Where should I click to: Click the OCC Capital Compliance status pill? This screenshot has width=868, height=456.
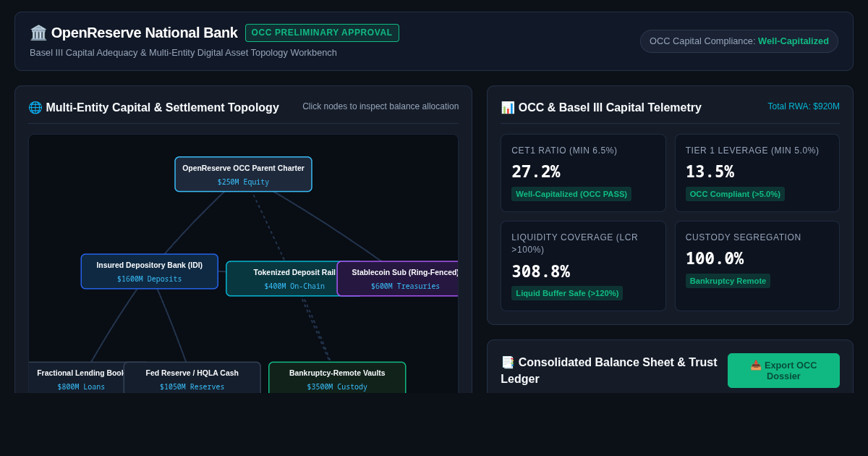point(739,41)
